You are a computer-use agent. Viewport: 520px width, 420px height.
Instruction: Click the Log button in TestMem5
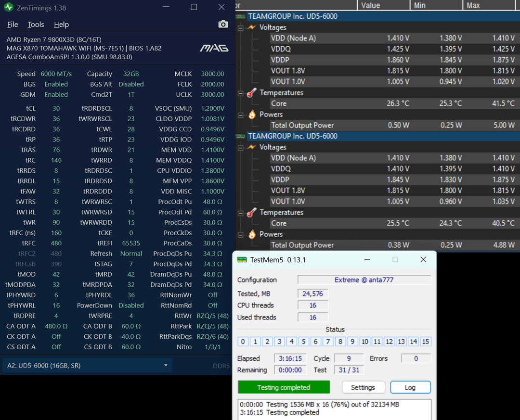pyautogui.click(x=410, y=387)
